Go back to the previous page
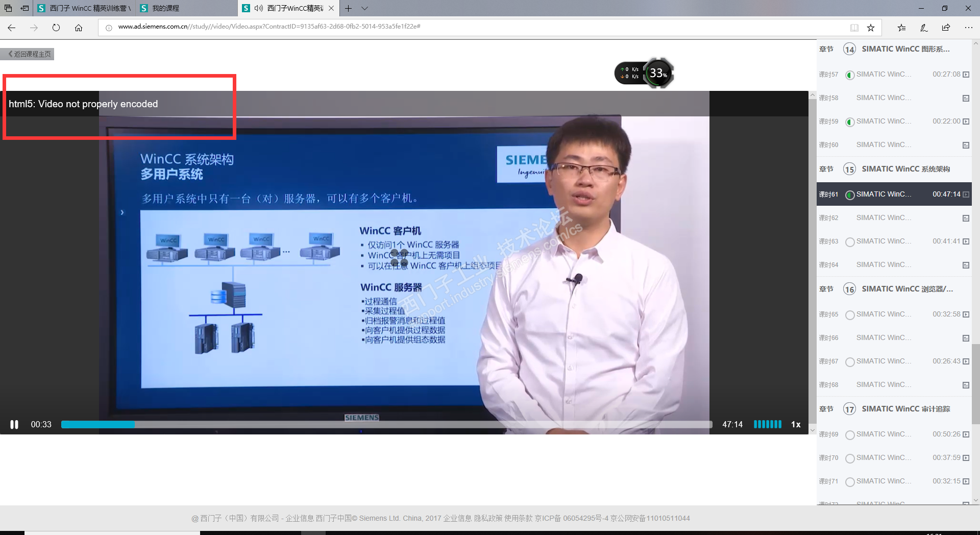 (12, 28)
